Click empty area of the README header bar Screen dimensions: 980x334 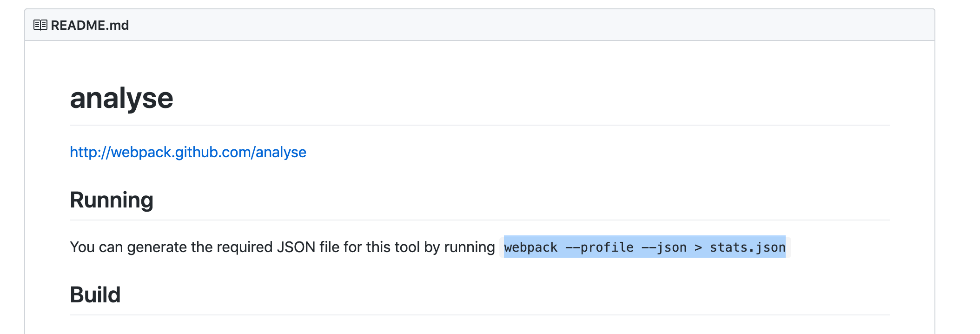click(x=511, y=25)
